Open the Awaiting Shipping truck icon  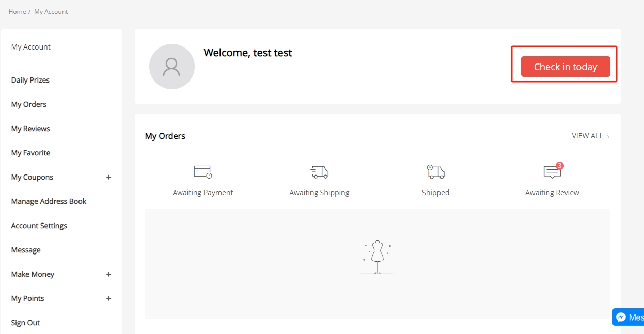(x=319, y=172)
